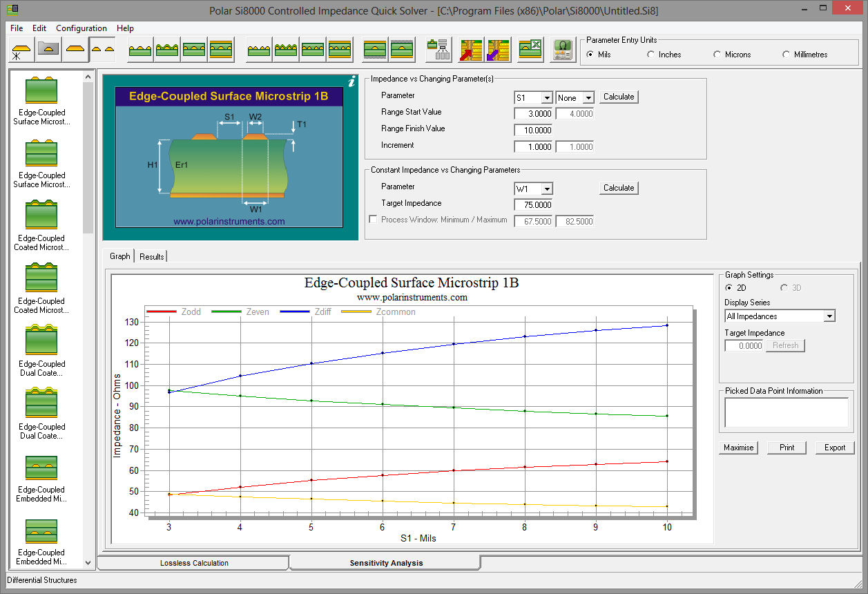Select the single-trace structures toolbar icon
868x594 pixels.
(x=75, y=50)
